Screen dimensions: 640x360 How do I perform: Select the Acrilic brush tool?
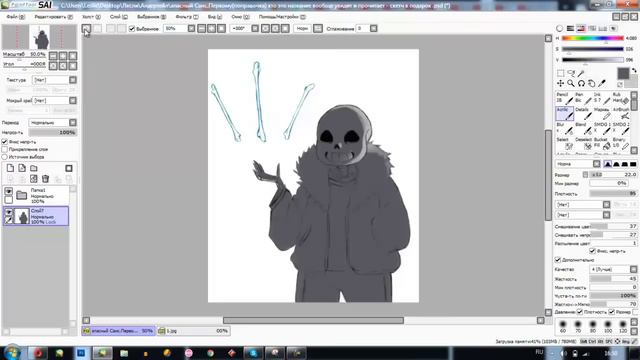(564, 113)
